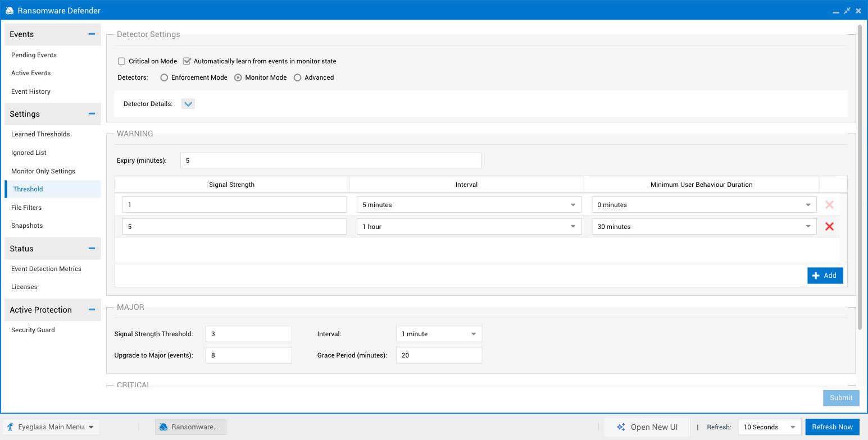Click the Signal Strength column header
Screen dimensions: 868x440
(x=231, y=185)
